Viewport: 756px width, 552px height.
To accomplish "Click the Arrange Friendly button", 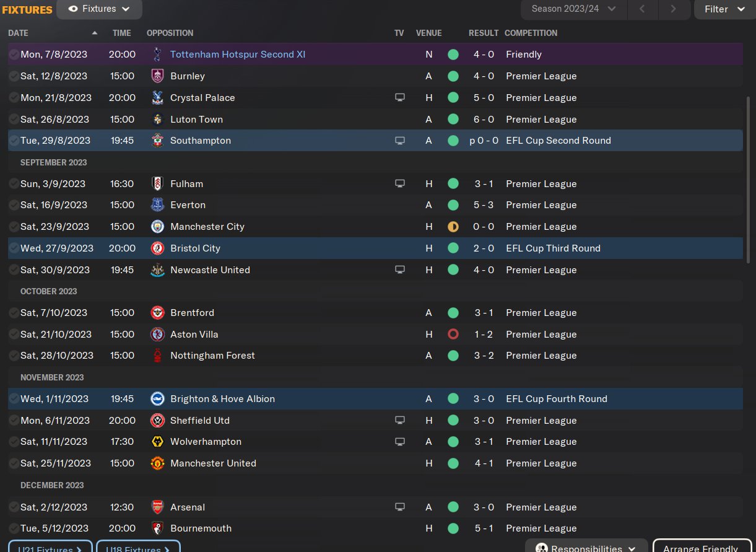I will pos(701,547).
